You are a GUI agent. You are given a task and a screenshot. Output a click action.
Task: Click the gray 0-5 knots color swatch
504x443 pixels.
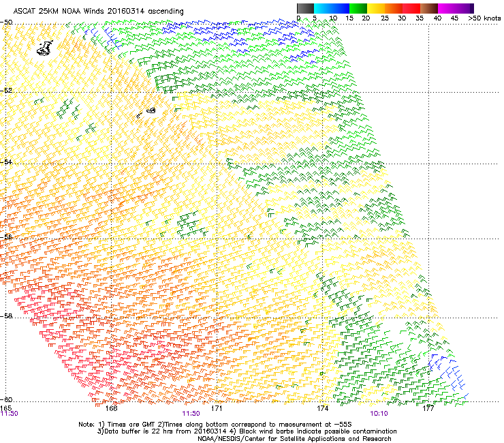(x=305, y=8)
